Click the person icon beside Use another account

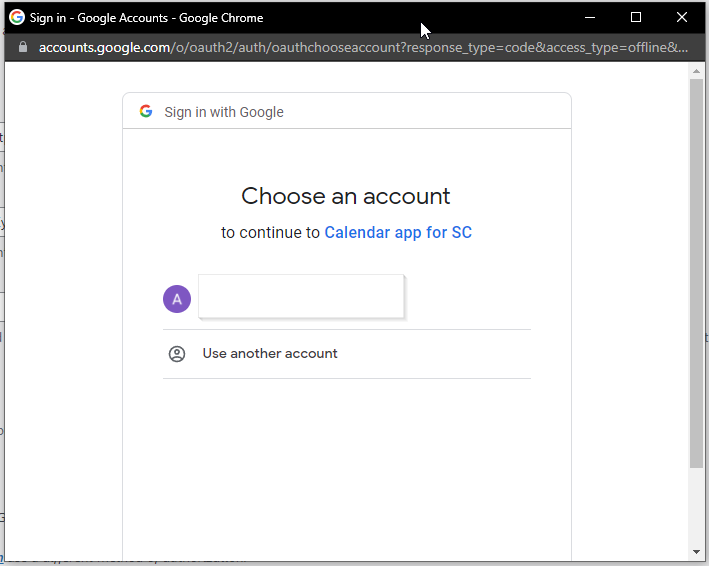point(177,354)
